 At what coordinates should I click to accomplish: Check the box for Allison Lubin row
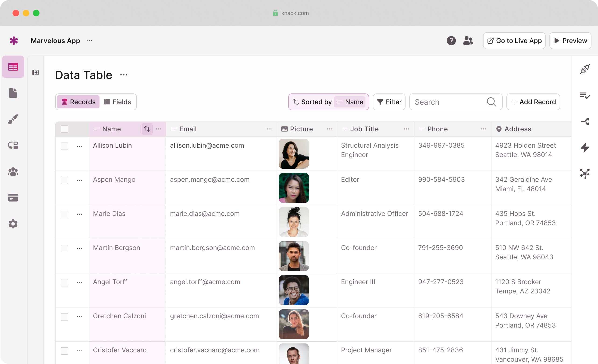64,146
